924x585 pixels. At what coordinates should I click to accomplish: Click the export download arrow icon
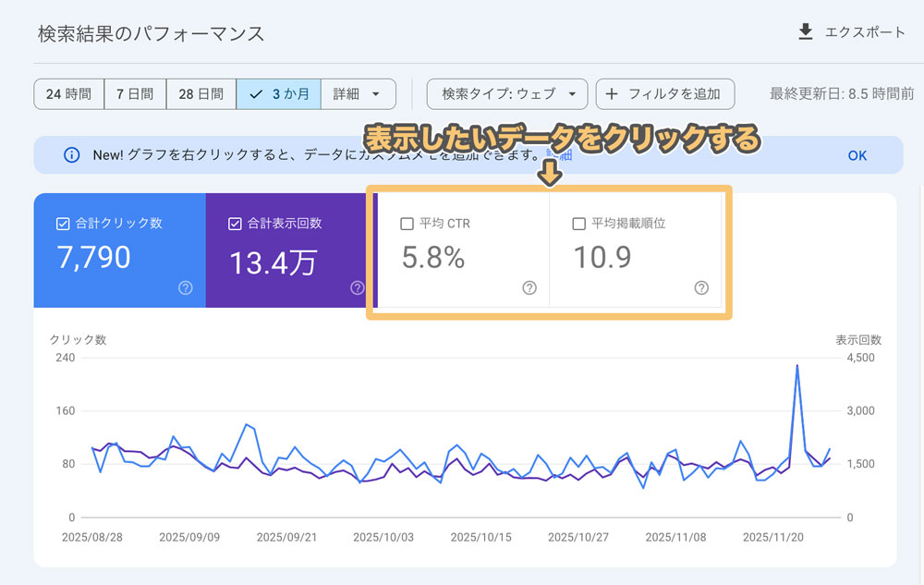tap(806, 32)
